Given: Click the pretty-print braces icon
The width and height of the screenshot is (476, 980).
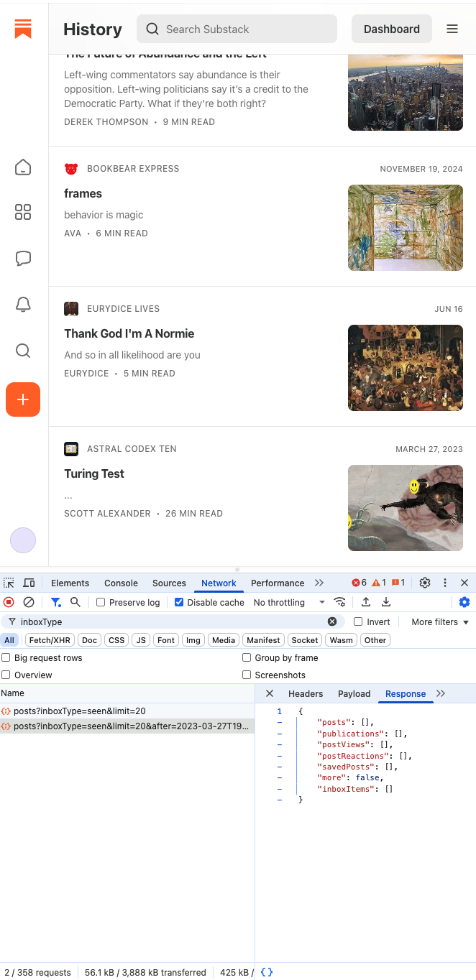Looking at the screenshot, I should point(267,972).
